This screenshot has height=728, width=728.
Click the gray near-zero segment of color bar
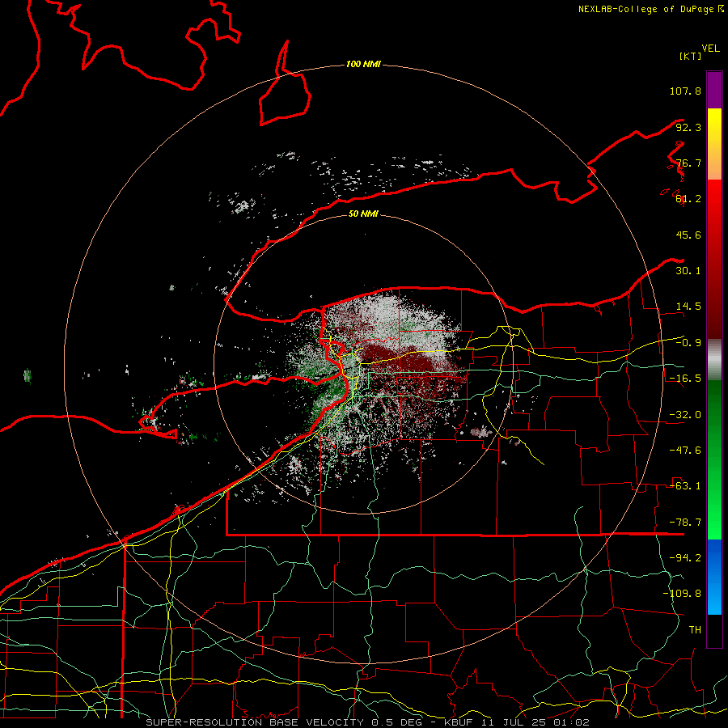[x=714, y=360]
